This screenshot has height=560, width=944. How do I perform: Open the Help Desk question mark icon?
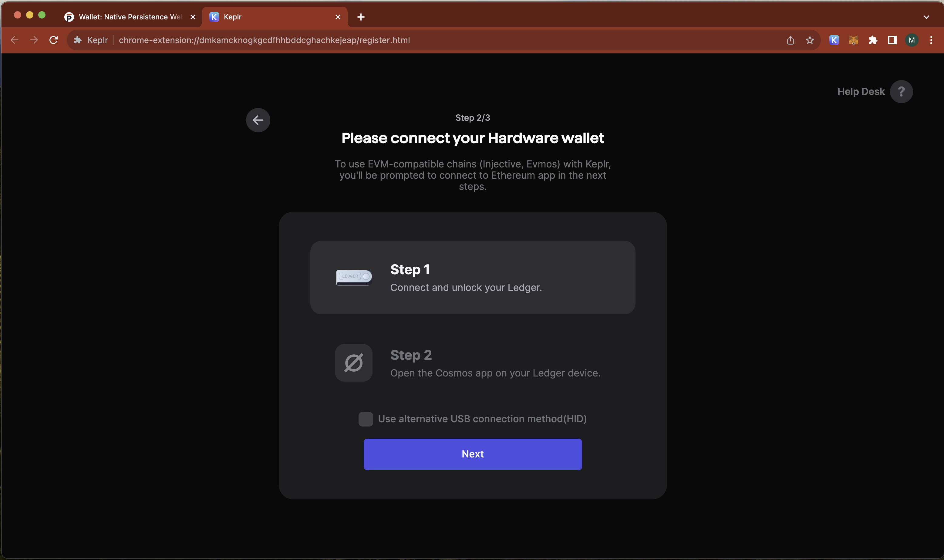tap(901, 92)
